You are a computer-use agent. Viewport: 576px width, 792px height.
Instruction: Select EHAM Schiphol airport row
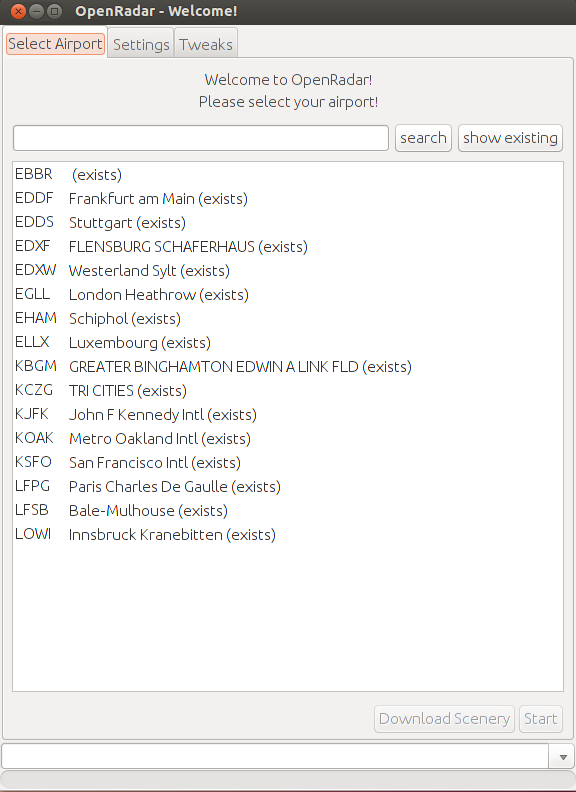[x=288, y=318]
